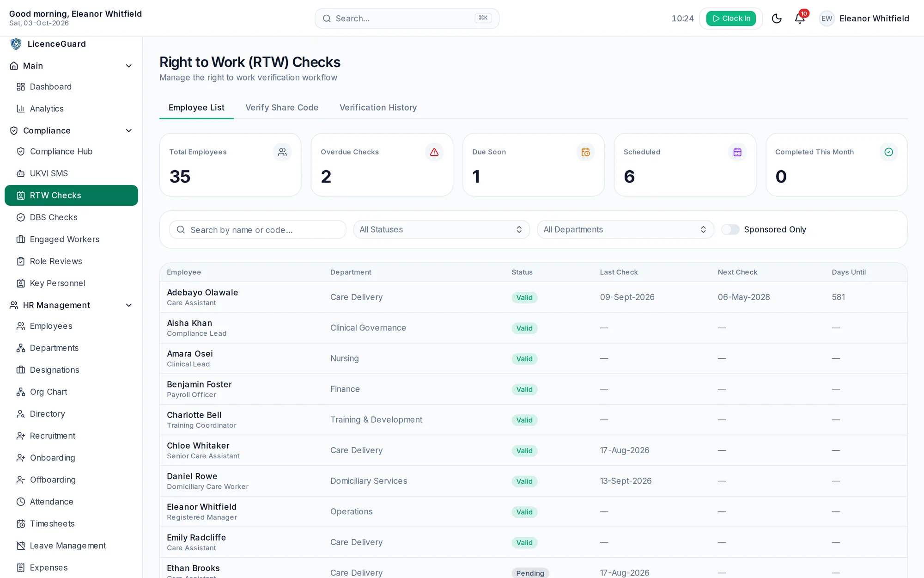
Task: Click the Leave Management calendar icon
Action: [21, 546]
